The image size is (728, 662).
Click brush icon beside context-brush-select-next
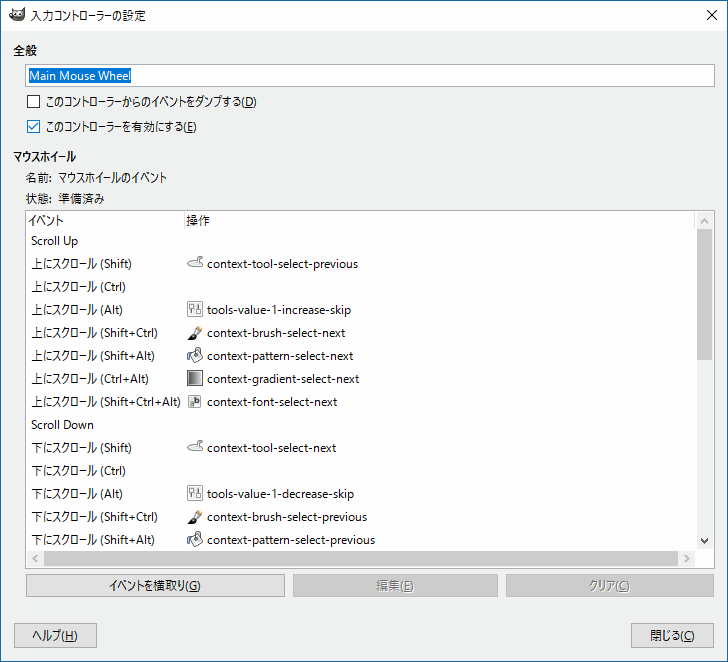click(x=195, y=332)
